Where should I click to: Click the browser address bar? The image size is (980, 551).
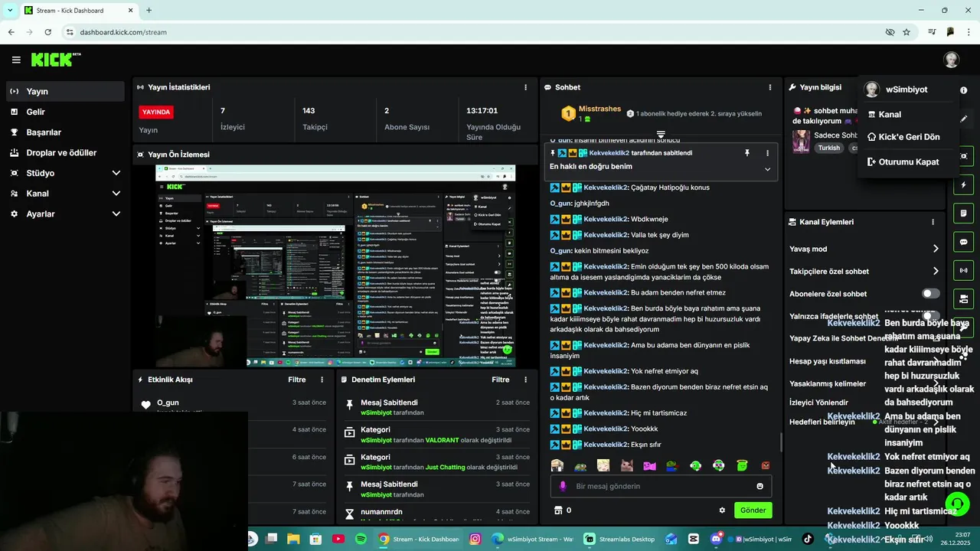pyautogui.click(x=475, y=32)
